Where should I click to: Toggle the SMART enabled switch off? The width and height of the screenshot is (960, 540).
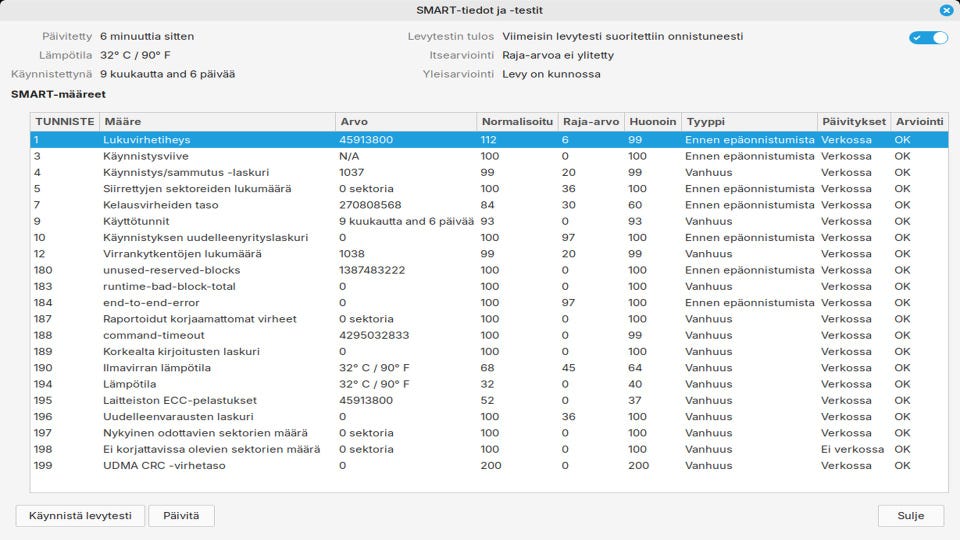[x=928, y=37]
